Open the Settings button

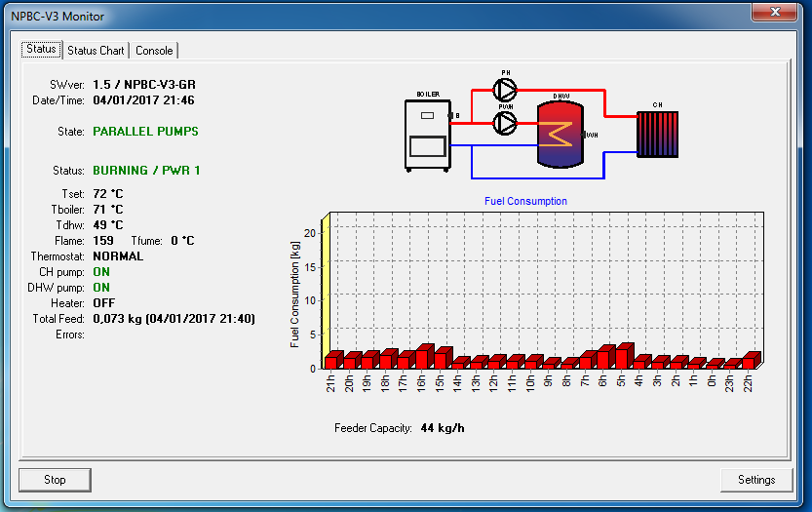(x=756, y=480)
